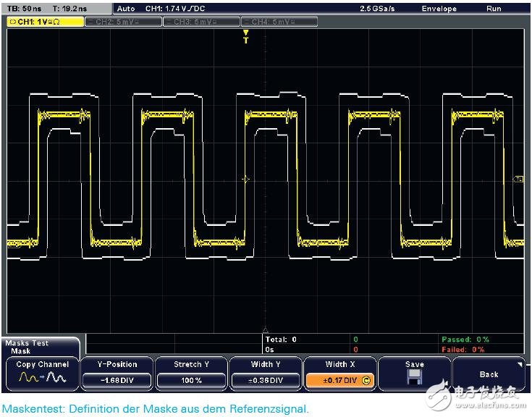The width and height of the screenshot is (532, 417).
Task: Click the trigger level marker at right edge
Action: coord(518,179)
